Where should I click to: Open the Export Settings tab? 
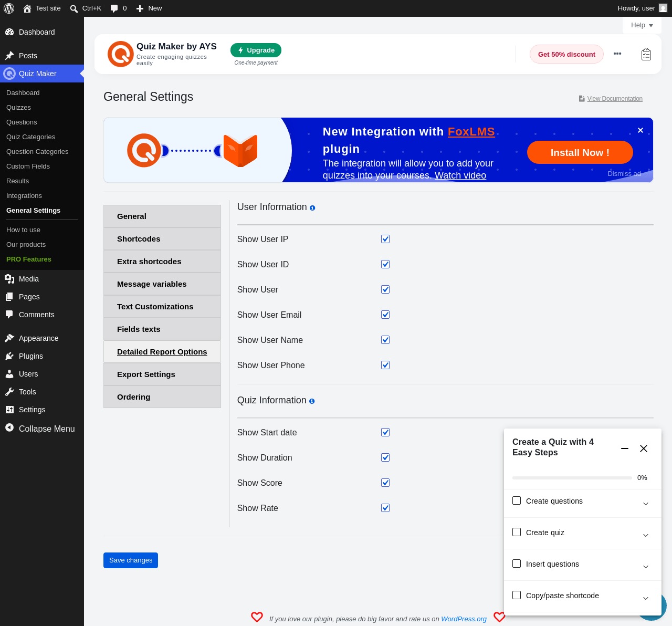pos(162,374)
